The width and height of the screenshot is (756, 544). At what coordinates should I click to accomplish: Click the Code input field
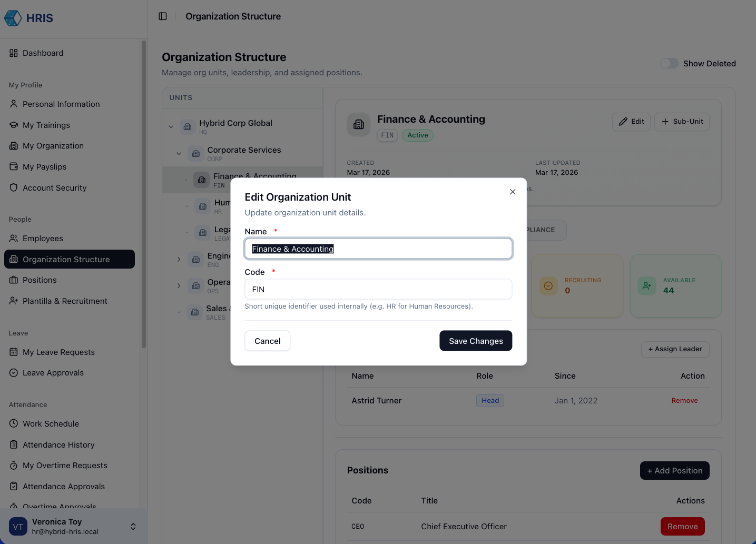378,290
